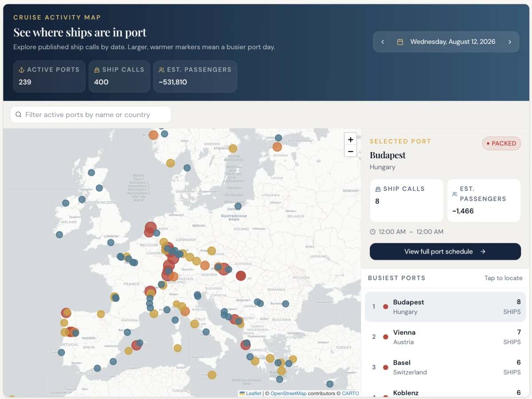Click the orange marker near Estonia
The height and width of the screenshot is (399, 532).
(x=277, y=147)
